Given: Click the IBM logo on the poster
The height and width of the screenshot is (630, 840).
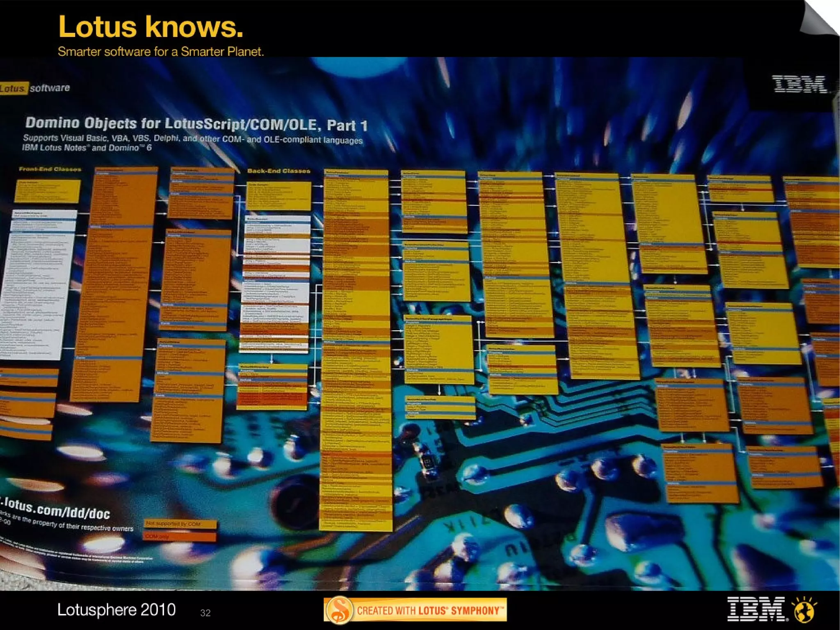Looking at the screenshot, I should (799, 84).
